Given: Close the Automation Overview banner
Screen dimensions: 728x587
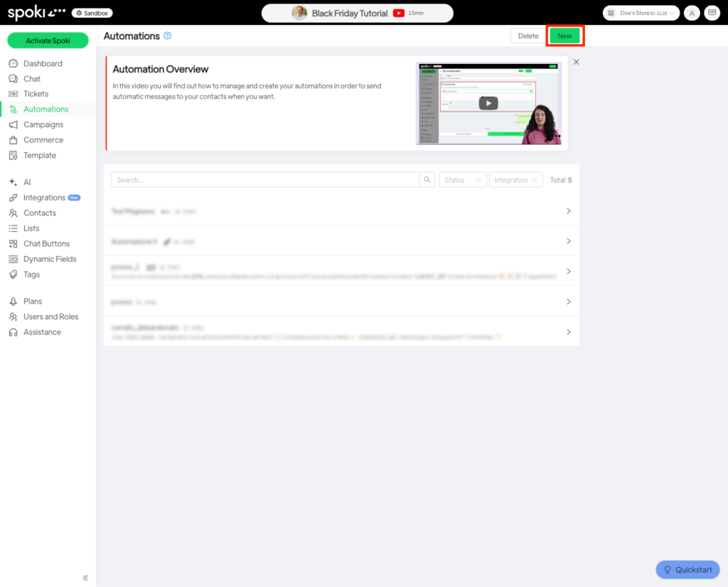Looking at the screenshot, I should [x=576, y=62].
